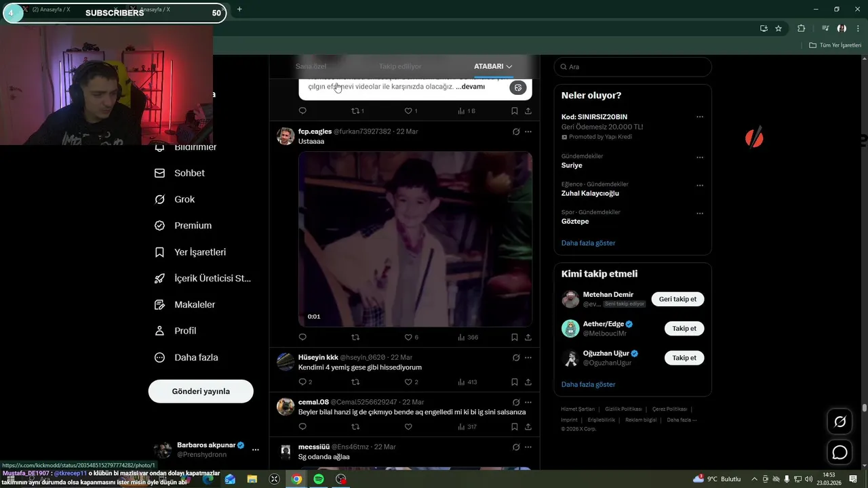
Task: Ask Grok about the messiüü post
Action: click(516, 447)
